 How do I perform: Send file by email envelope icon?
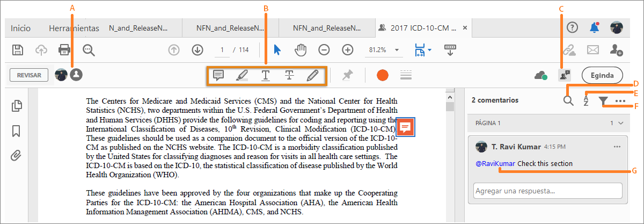pyautogui.click(x=592, y=50)
